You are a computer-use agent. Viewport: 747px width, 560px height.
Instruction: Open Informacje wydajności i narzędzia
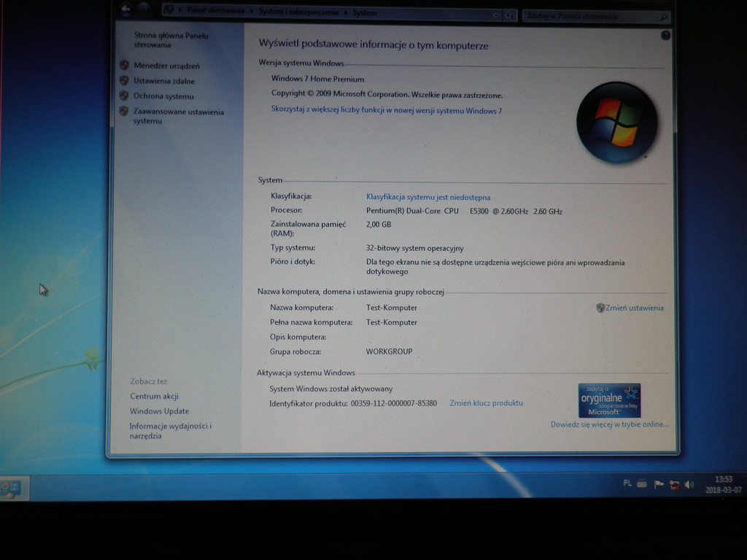tap(170, 431)
